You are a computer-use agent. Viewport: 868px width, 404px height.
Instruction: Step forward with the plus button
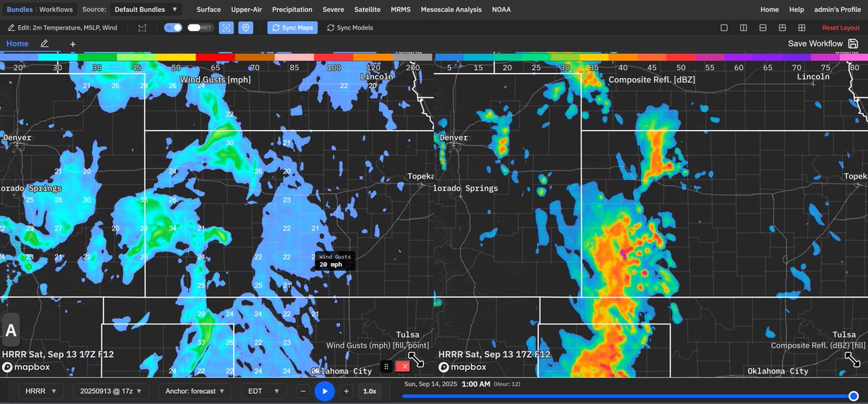tap(346, 391)
